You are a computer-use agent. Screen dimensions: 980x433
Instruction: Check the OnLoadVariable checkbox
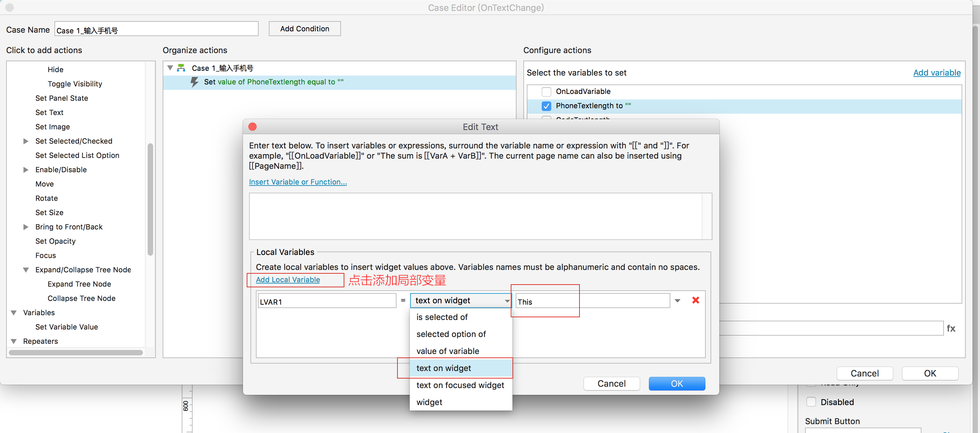point(546,92)
